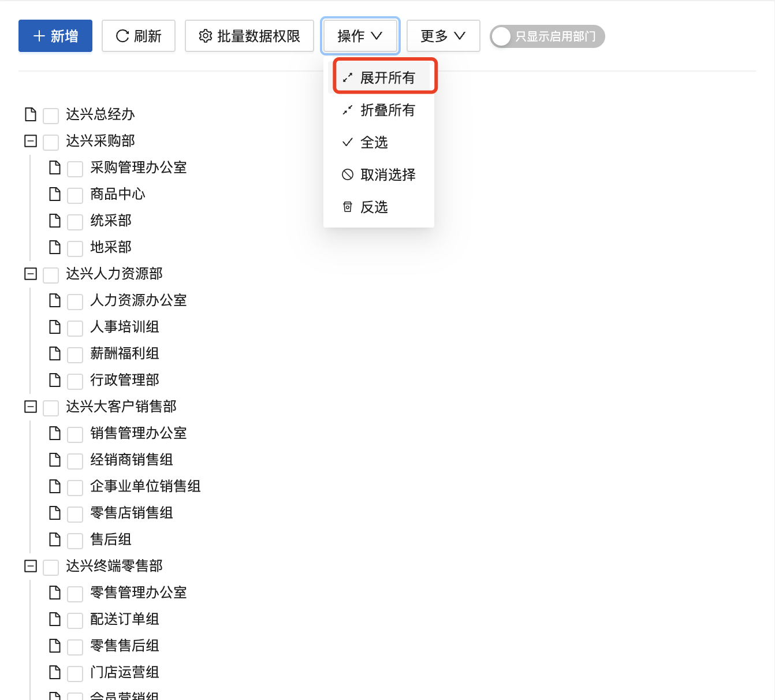Hit the 刷新 refresh button
This screenshot has width=775, height=700.
139,36
